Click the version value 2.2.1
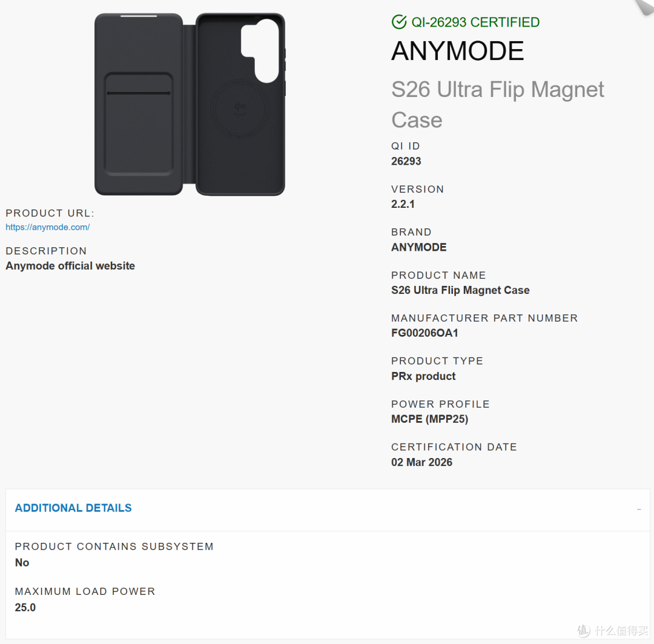The height and width of the screenshot is (644, 654). (403, 204)
